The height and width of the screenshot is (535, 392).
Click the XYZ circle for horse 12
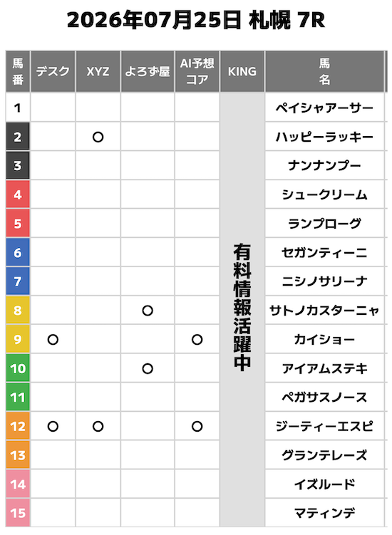click(x=98, y=426)
